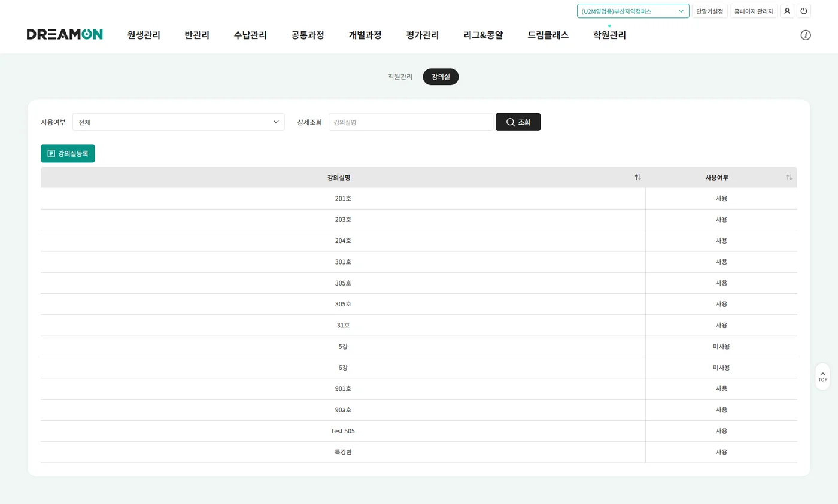This screenshot has width=838, height=504.
Task: Select the 특강반 row
Action: coord(419,453)
